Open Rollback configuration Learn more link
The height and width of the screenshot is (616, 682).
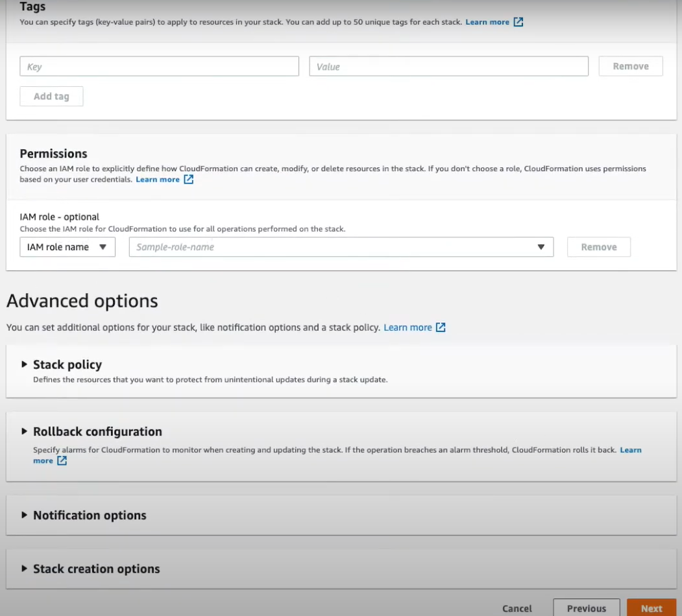click(630, 450)
